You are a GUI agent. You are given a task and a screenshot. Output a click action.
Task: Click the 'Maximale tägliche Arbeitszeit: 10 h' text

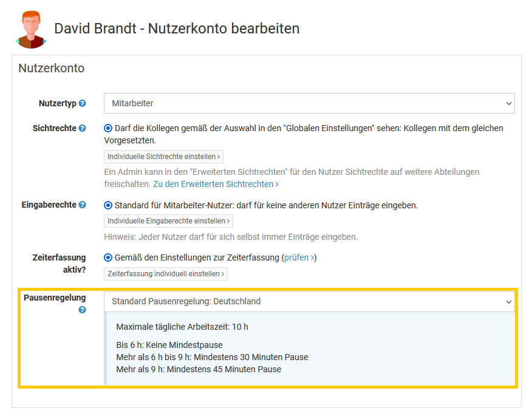pos(182,327)
